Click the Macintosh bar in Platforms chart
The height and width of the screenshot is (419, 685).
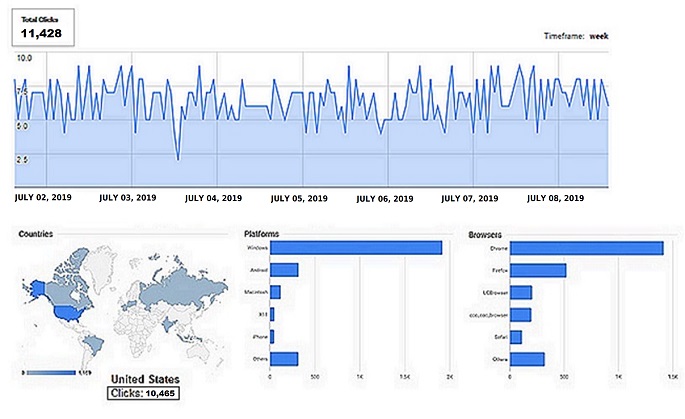point(275,292)
